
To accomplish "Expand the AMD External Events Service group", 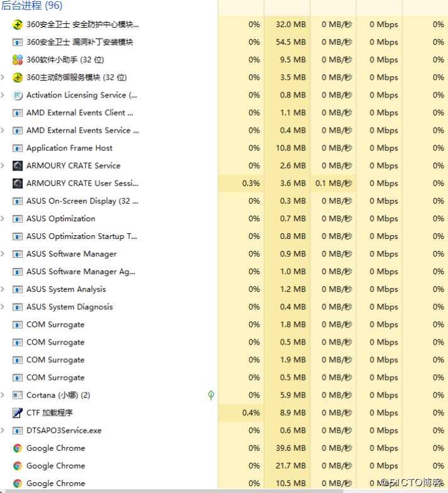I will (3, 131).
